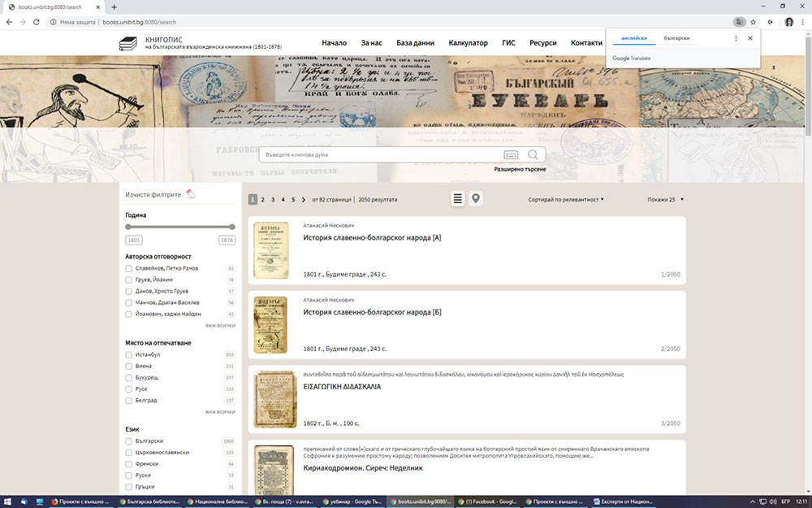Click the 1801 start year box
Image resolution: width=812 pixels, height=508 pixels.
[x=134, y=240]
